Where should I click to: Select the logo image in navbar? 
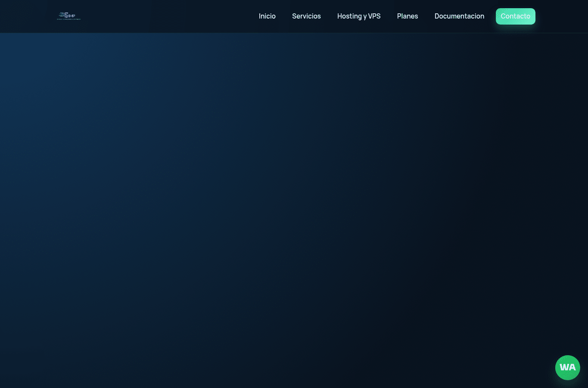[69, 16]
